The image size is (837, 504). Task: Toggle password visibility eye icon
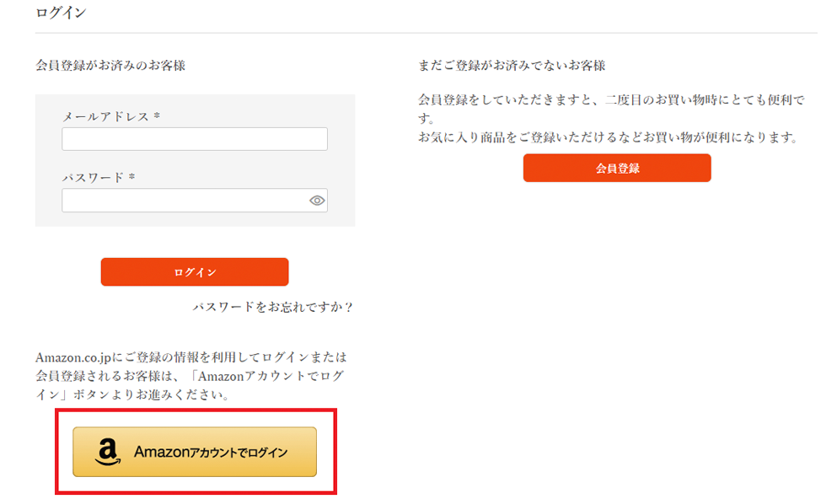[317, 201]
